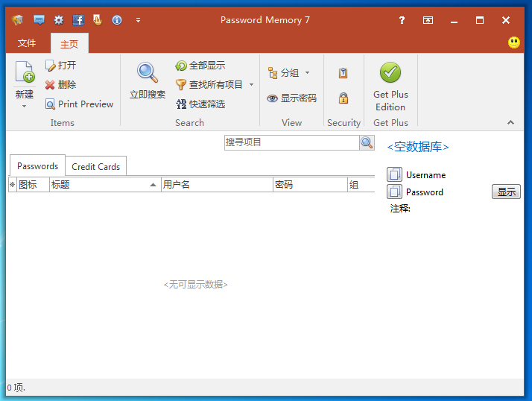Click the 显示 button next to Password
Image resolution: width=532 pixels, height=401 pixels.
tap(506, 192)
